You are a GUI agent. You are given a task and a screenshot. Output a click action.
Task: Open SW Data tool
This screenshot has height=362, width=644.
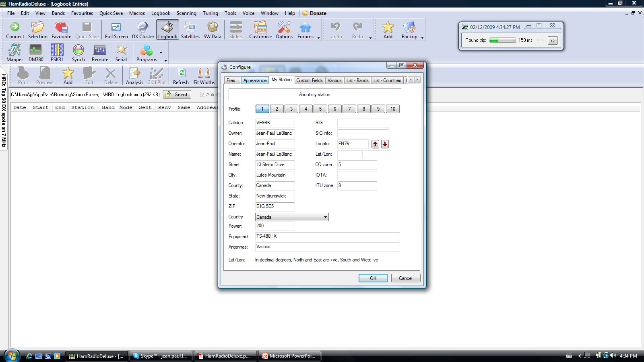click(x=212, y=30)
